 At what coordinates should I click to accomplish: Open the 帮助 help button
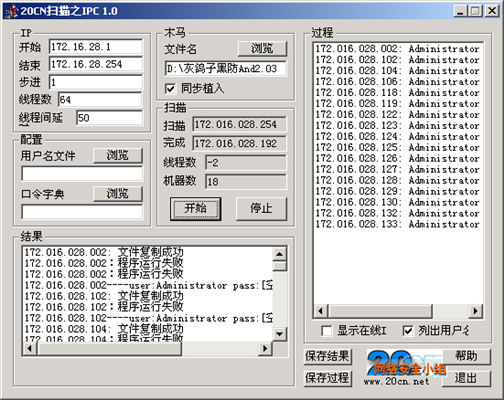466,356
